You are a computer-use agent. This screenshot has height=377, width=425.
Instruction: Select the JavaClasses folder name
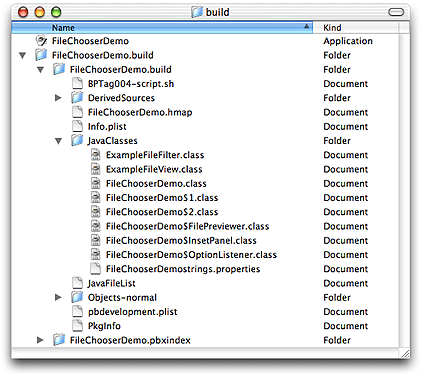click(x=112, y=141)
